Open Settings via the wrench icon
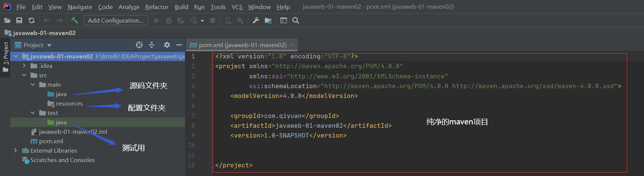Viewport: 644px width, 176px height. [x=256, y=20]
